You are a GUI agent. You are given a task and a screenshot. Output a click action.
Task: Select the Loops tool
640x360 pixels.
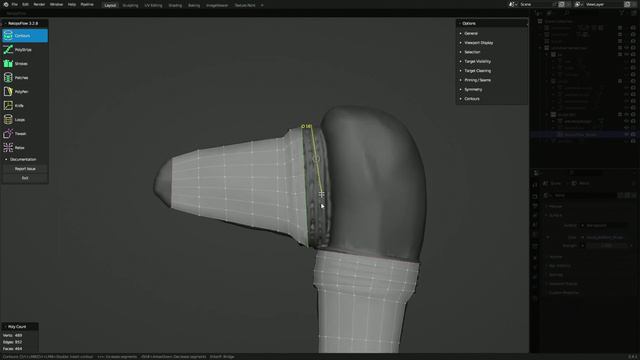coord(25,120)
